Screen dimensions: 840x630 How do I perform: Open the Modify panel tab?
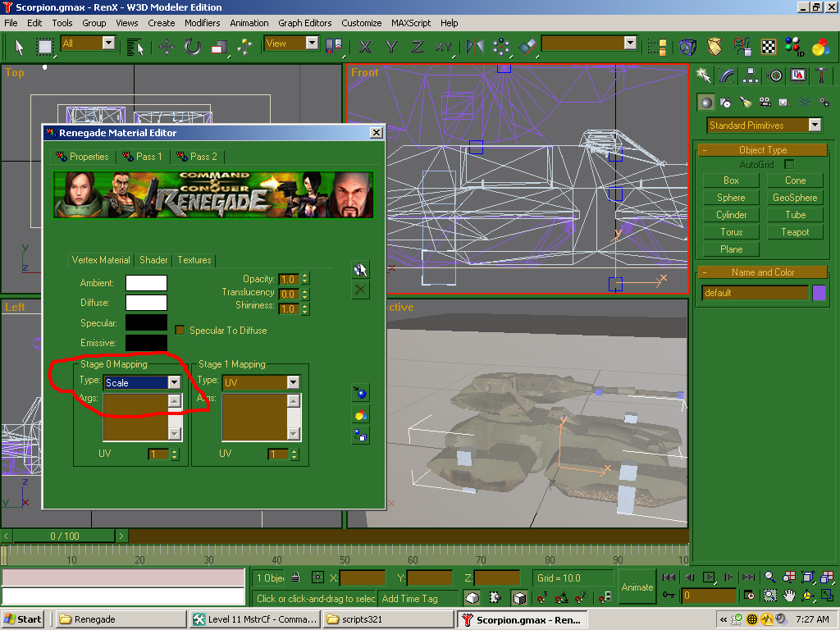(727, 75)
